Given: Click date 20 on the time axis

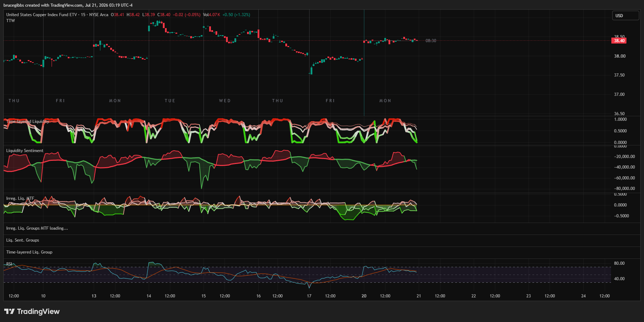Looking at the screenshot, I should [364, 296].
